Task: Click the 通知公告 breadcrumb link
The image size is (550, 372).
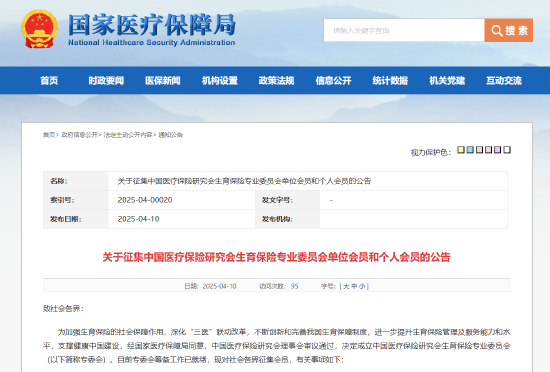Action: click(x=170, y=135)
